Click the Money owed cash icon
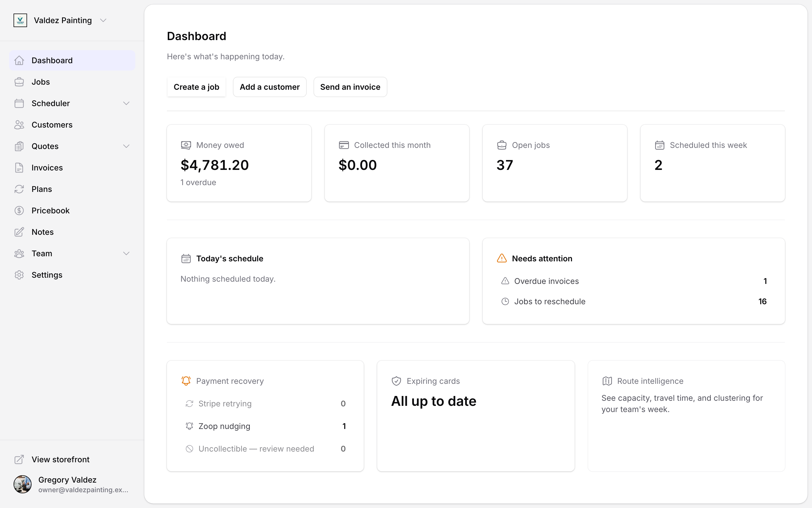 pos(186,145)
